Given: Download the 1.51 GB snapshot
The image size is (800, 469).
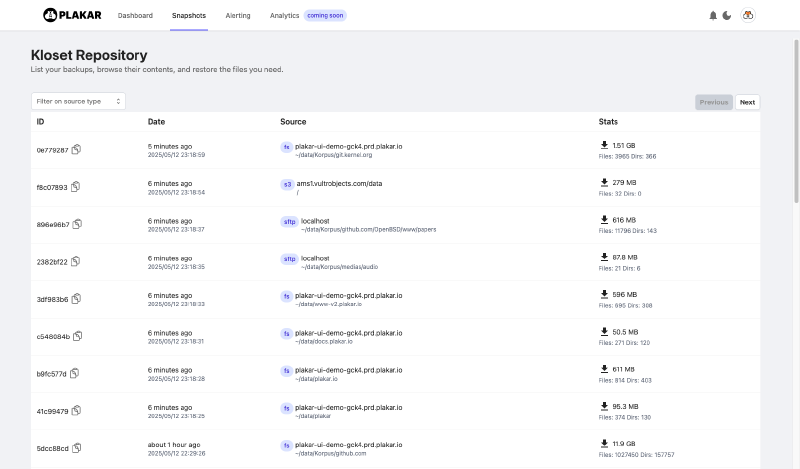Looking at the screenshot, I should (x=604, y=145).
